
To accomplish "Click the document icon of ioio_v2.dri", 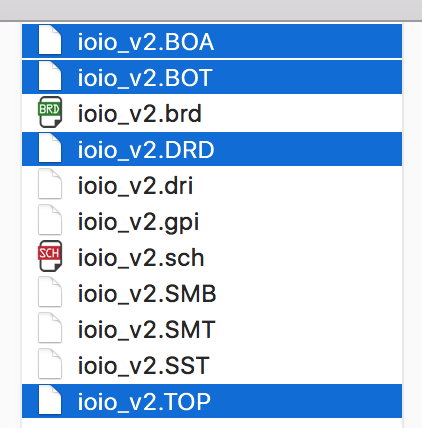I will 50,184.
